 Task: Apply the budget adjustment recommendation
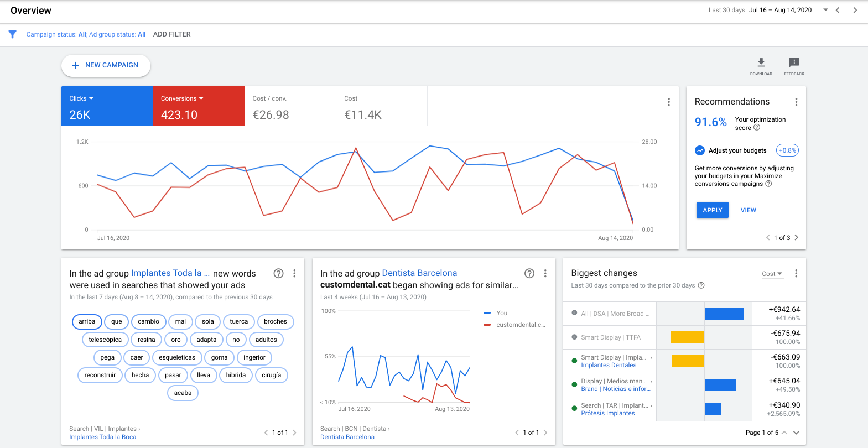pos(712,210)
